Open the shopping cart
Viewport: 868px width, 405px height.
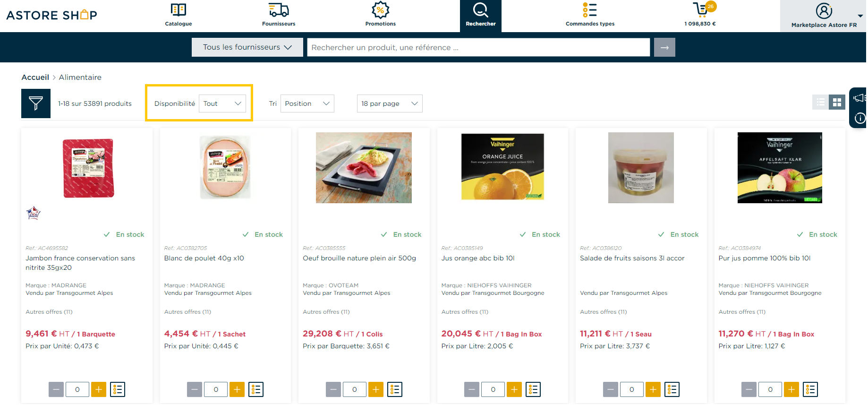click(x=701, y=14)
